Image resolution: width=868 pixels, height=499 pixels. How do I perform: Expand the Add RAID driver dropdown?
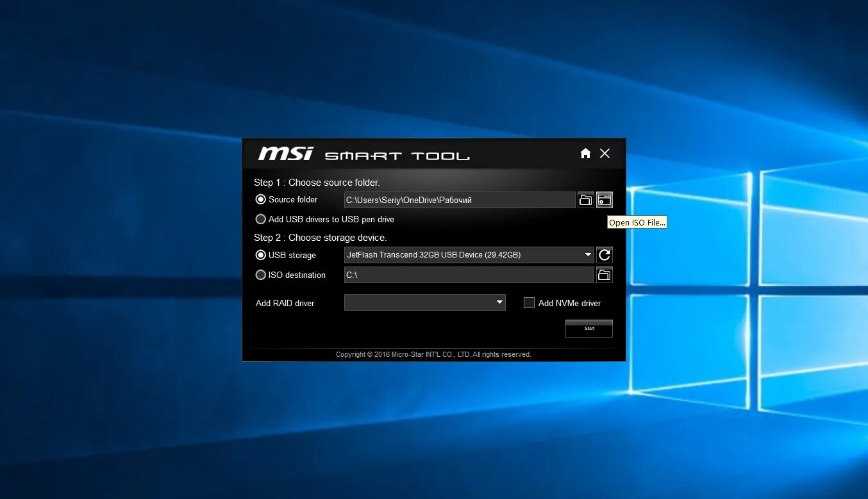tap(499, 302)
